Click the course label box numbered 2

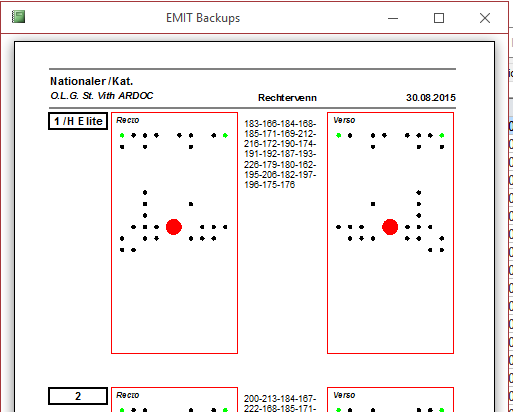click(78, 396)
